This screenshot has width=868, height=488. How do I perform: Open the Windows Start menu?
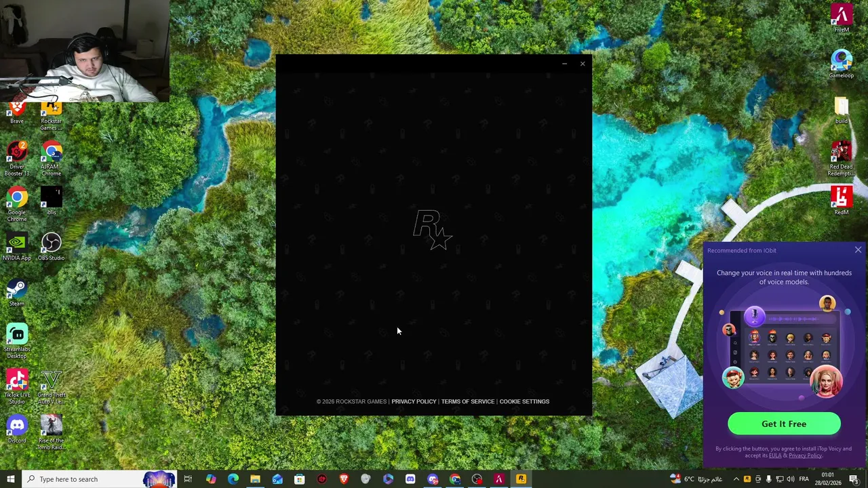pos(10,479)
